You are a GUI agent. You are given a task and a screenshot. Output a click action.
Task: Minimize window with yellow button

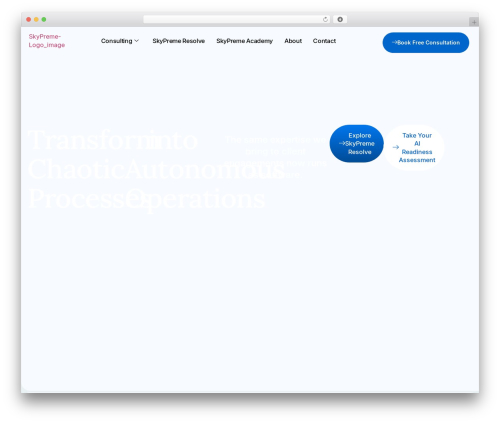(x=36, y=20)
